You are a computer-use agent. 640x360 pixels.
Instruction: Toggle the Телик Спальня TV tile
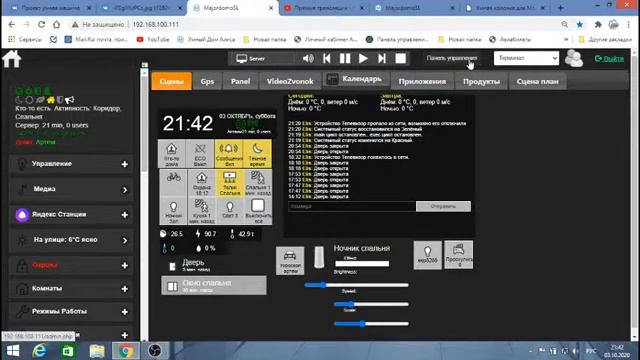229,182
